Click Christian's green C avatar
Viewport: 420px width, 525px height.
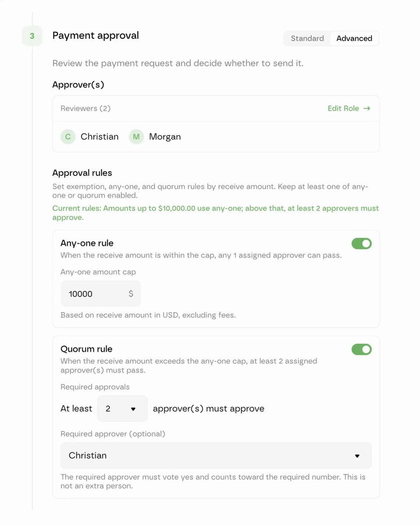click(68, 136)
